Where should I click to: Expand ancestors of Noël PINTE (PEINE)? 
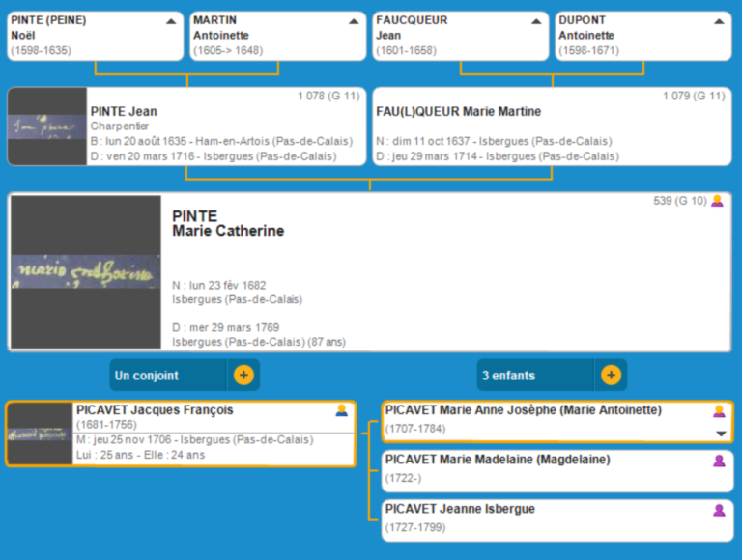tap(171, 20)
